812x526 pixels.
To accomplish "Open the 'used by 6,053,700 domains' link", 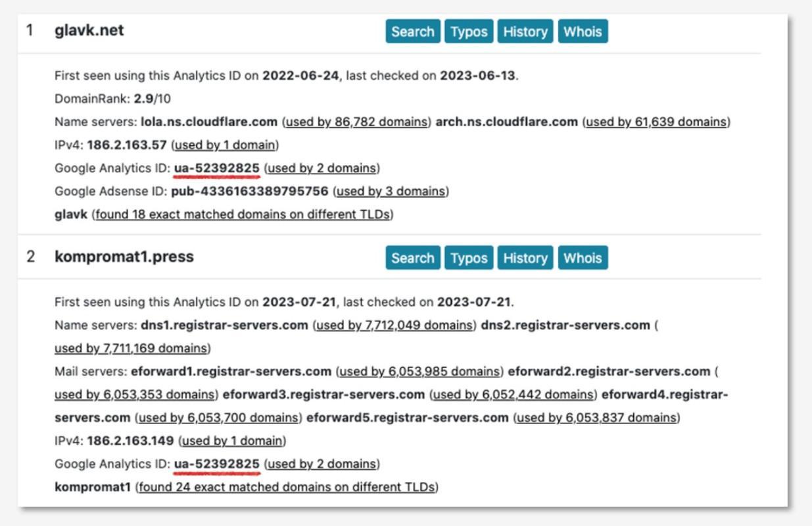I will (219, 418).
